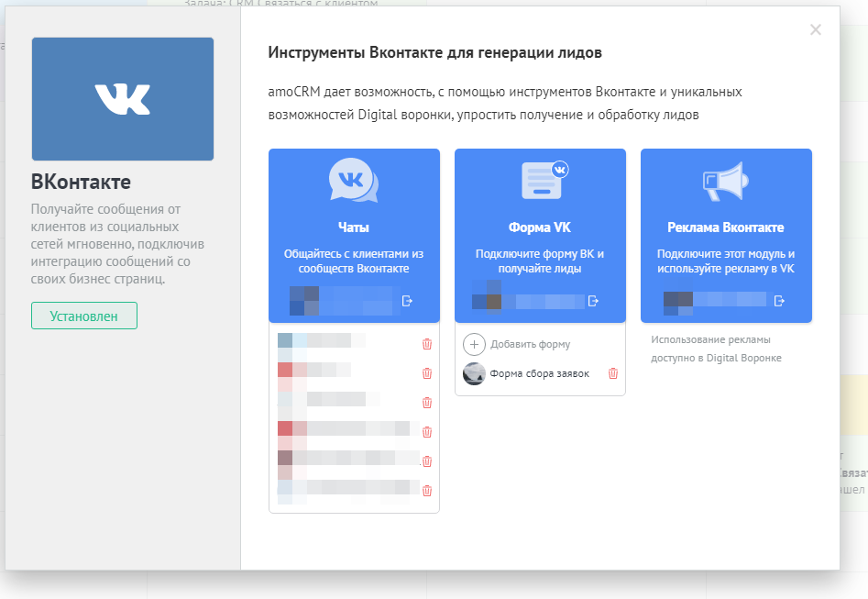The width and height of the screenshot is (868, 599).
Task: Click the large ВКонтакте logo thumbnail
Action: (123, 99)
